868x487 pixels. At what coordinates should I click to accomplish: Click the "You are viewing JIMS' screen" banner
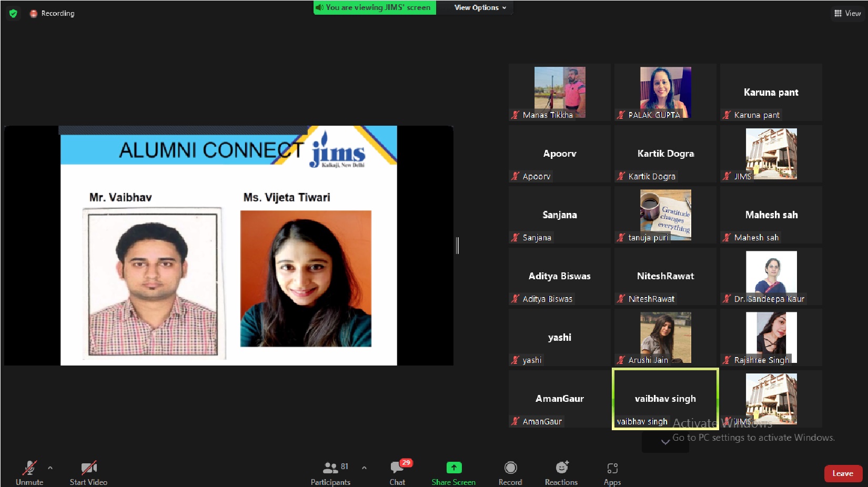point(375,7)
